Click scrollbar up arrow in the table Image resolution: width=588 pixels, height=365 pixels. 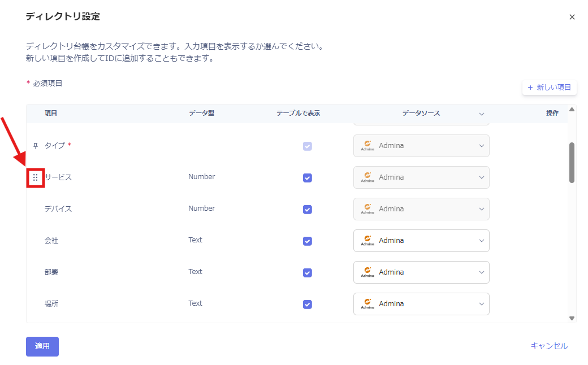click(x=572, y=110)
